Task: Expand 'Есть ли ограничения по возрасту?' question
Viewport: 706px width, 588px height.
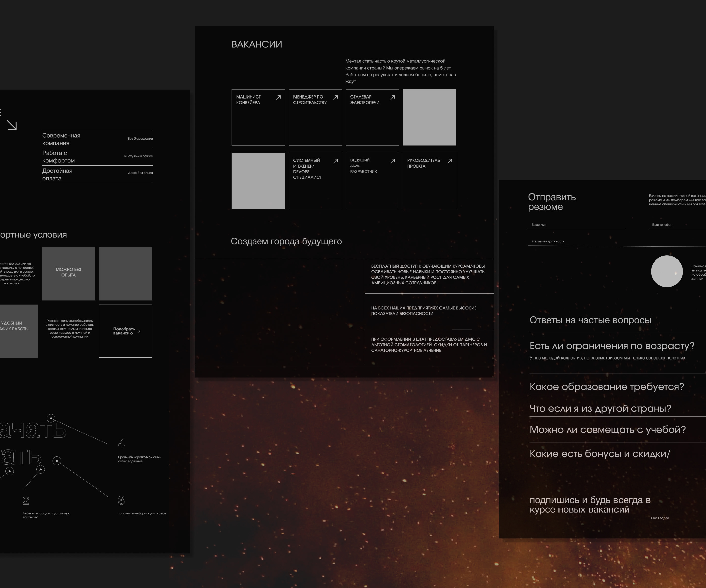Action: click(611, 346)
